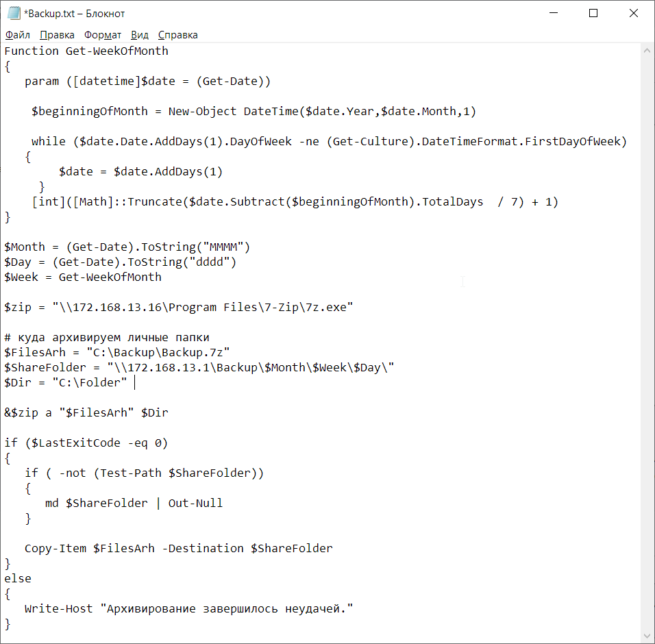Open the Справка menu
This screenshot has width=655, height=644.
178,35
